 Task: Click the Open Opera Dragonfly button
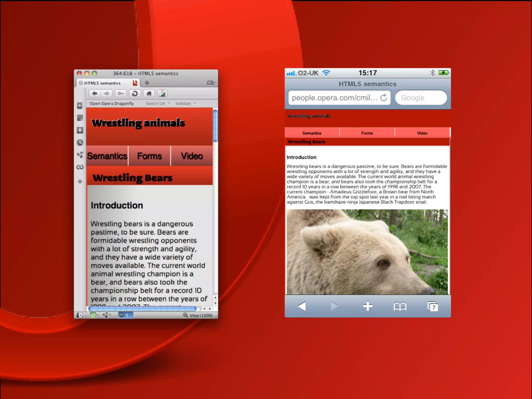tap(111, 103)
